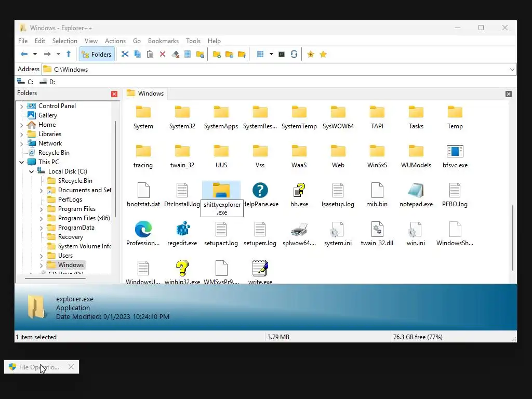Expand the Libraries tree node

coord(22,135)
